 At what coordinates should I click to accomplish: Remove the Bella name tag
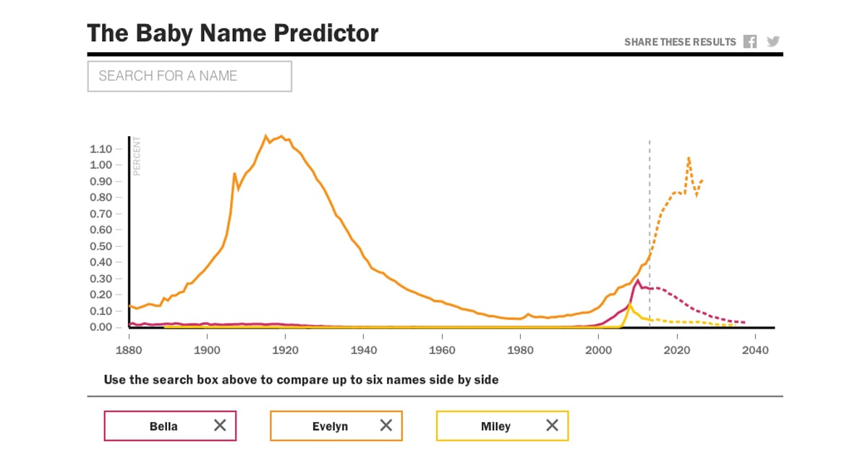220,426
